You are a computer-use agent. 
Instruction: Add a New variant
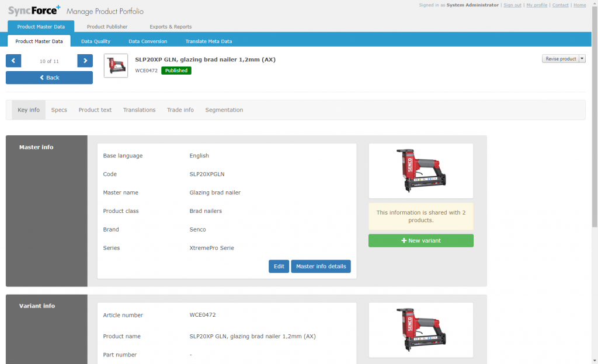pyautogui.click(x=421, y=240)
